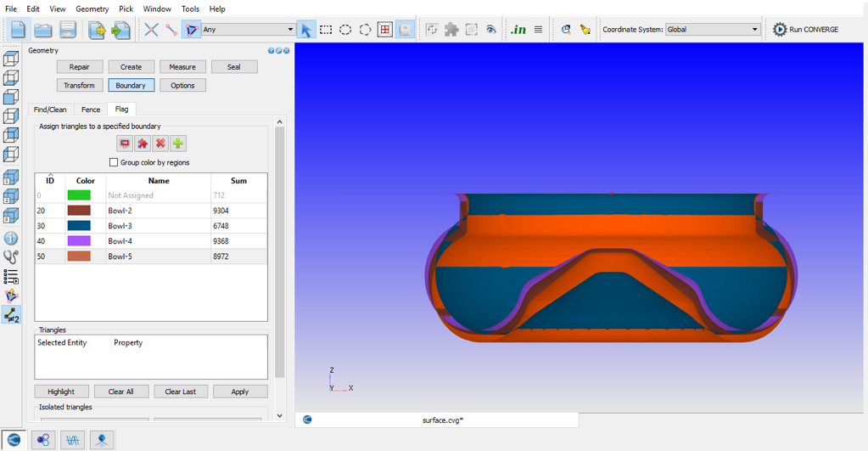Click the red X delete boundary icon
The height and width of the screenshot is (451, 868).
160,144
